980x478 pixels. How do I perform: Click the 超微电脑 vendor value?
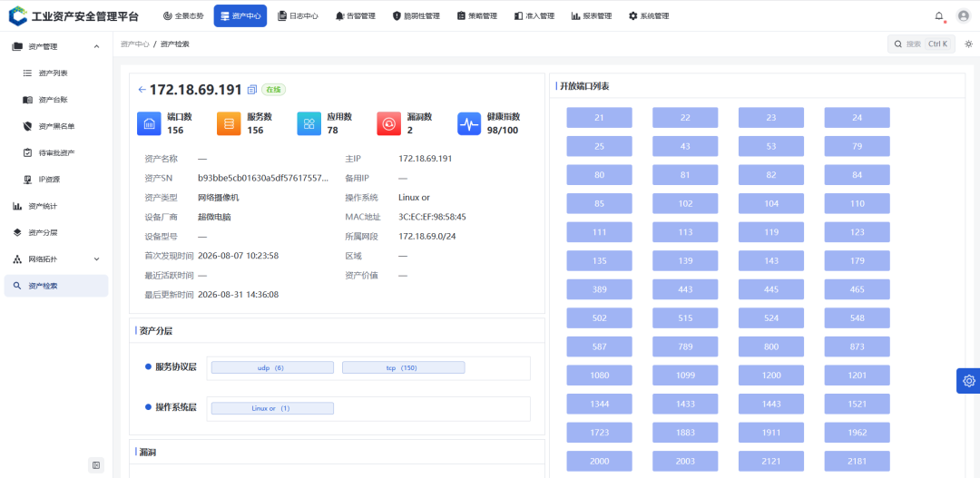[x=214, y=217]
